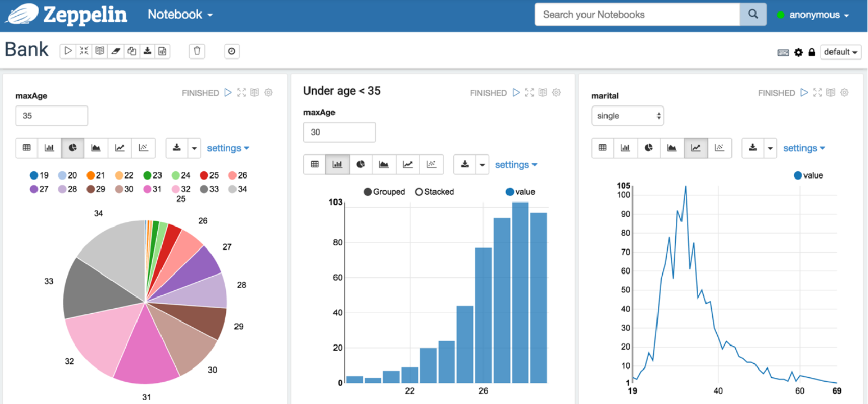Switch first paragraph to area chart

pos(96,148)
